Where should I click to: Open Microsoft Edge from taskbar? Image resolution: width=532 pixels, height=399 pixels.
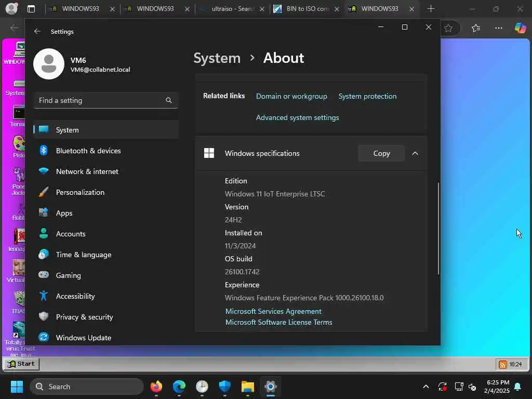(179, 387)
